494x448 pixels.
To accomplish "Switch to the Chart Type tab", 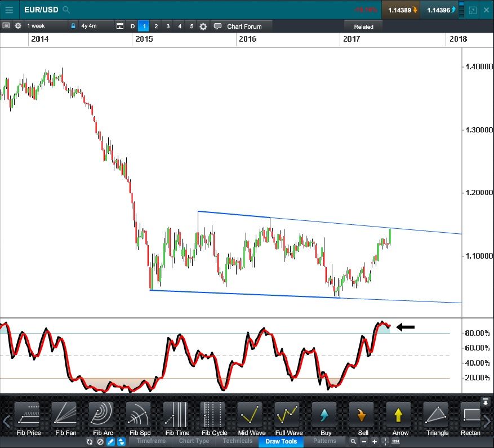I will (194, 441).
